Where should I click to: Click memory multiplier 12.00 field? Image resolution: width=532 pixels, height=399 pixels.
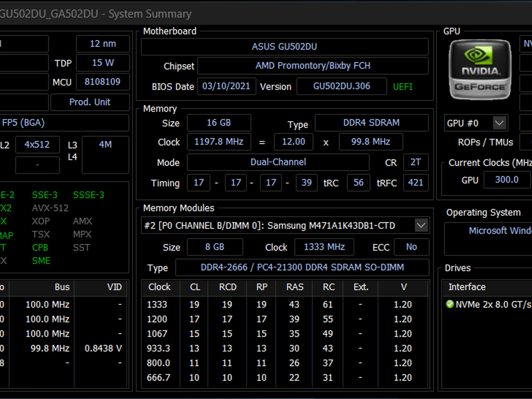294,142
